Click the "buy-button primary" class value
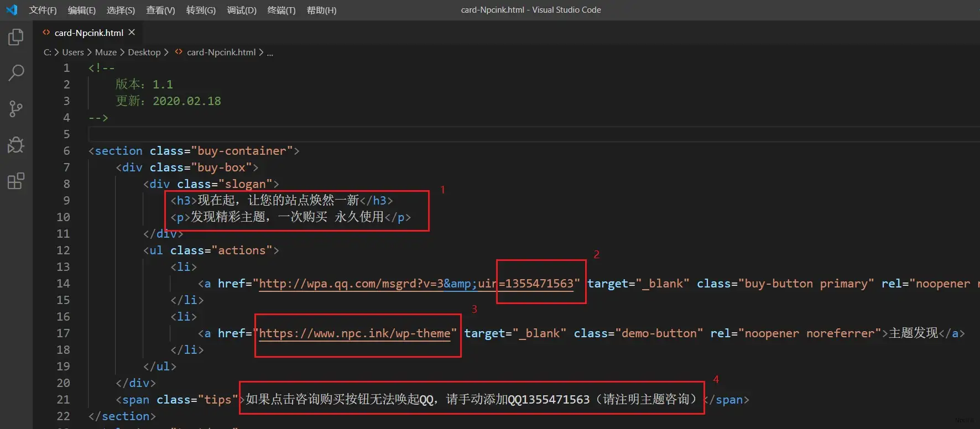980x429 pixels. click(x=806, y=284)
